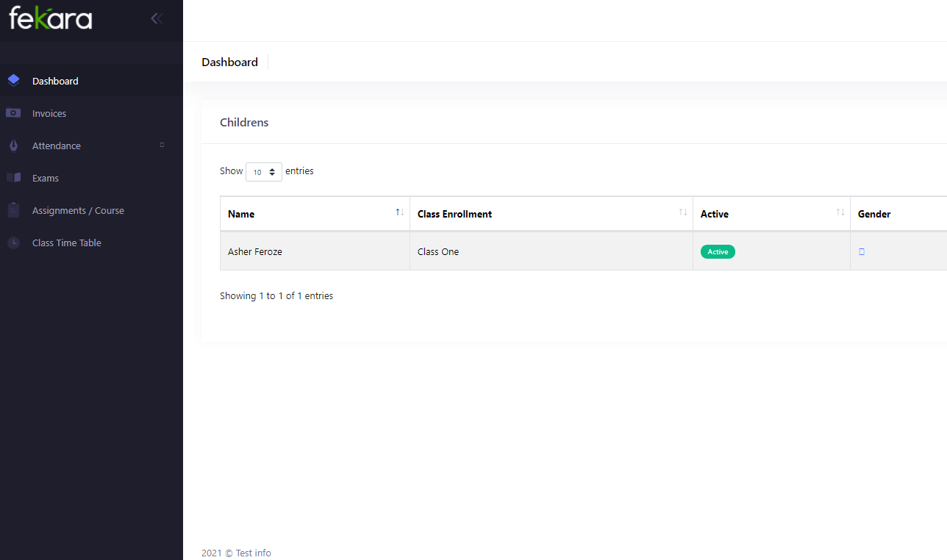Click the fekara logo
Image resolution: width=947 pixels, height=560 pixels.
point(50,18)
